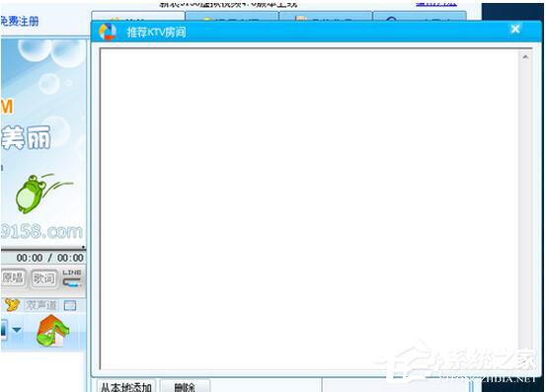Image resolution: width=546 pixels, height=392 pixels.
Task: Select the first partially hidden tab behind dialog
Action: point(138,16)
